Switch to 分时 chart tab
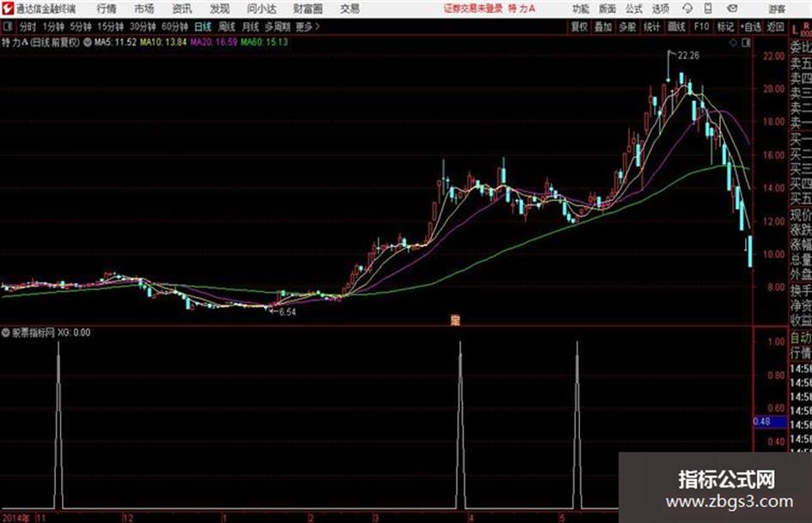Viewport: 812px width, 523px height. (27, 27)
